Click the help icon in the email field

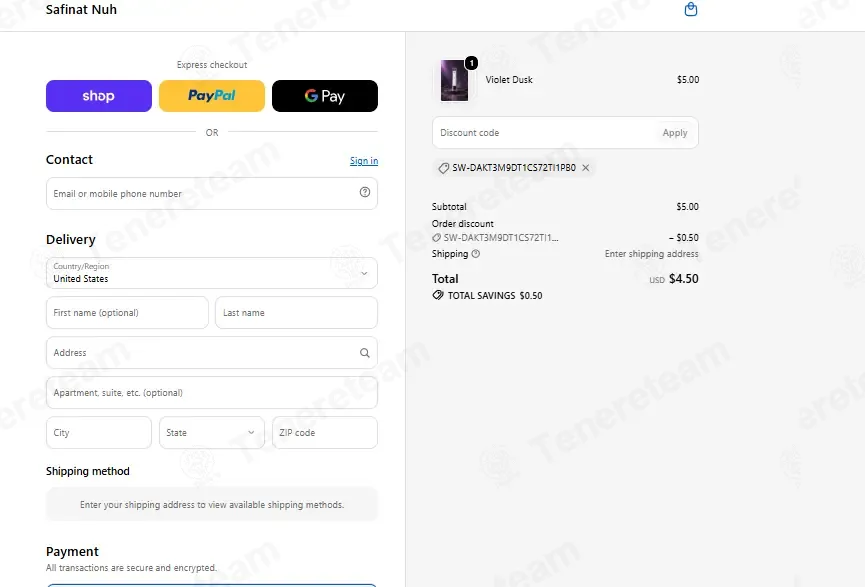tap(365, 192)
